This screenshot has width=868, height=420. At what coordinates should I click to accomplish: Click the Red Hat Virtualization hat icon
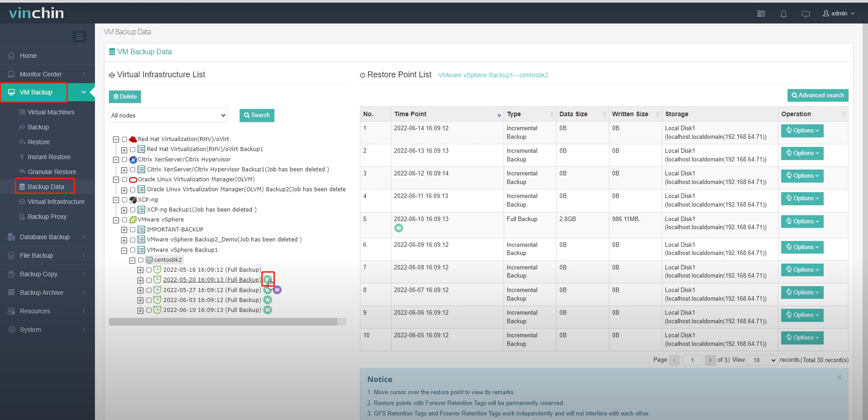pos(133,139)
